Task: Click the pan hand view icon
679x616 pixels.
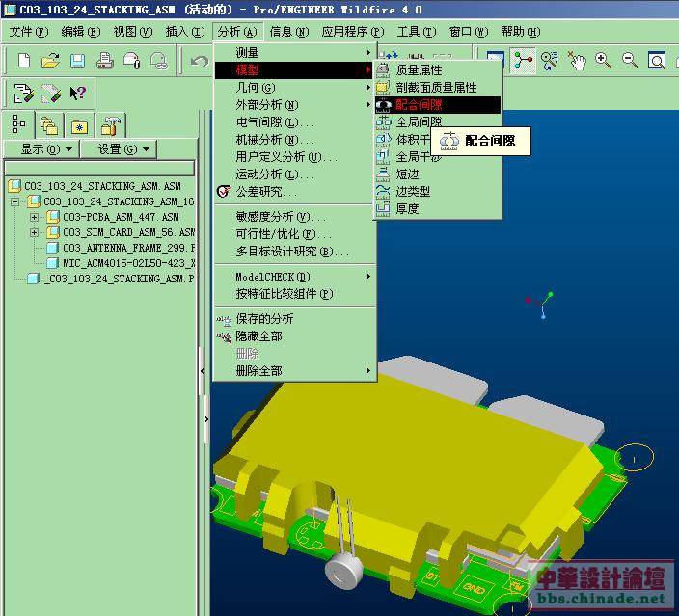Action: coord(577,61)
